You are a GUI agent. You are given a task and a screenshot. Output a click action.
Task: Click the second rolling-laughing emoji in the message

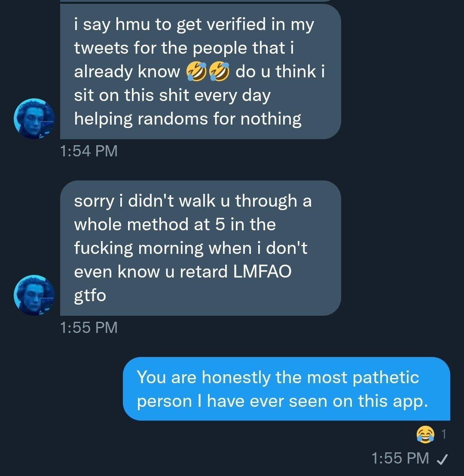click(219, 72)
